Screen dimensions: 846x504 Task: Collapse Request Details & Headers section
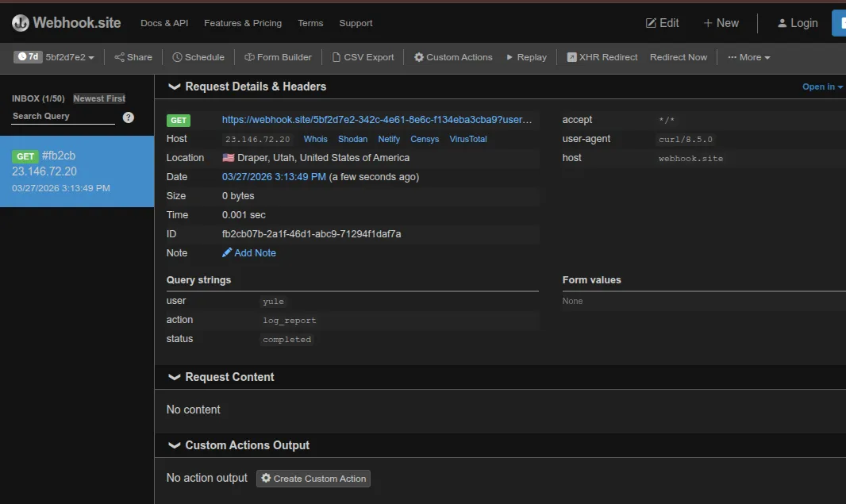point(175,87)
